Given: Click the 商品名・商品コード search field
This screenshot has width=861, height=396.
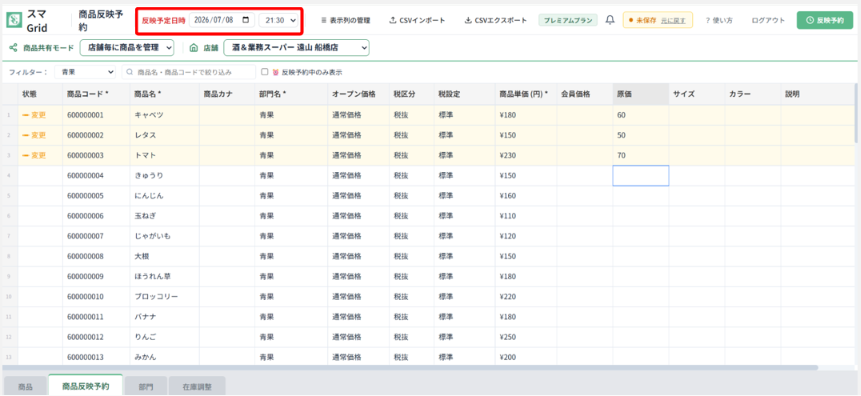Looking at the screenshot, I should click(x=188, y=72).
